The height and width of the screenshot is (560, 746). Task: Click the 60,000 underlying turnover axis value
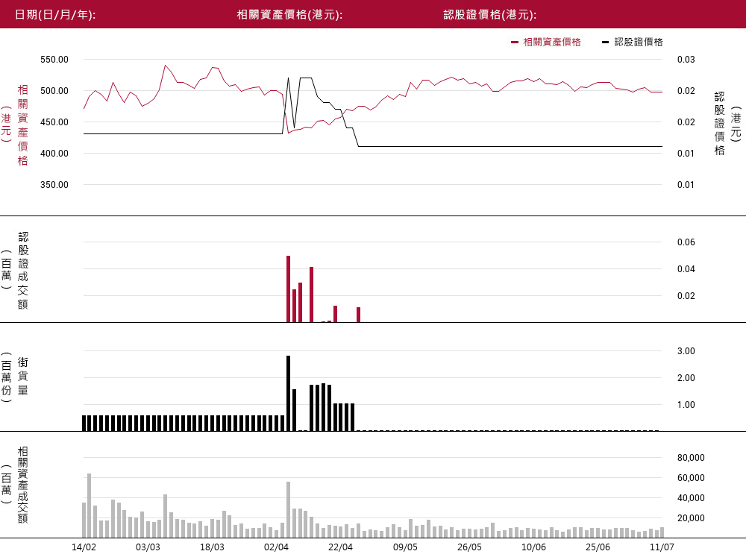coord(691,478)
